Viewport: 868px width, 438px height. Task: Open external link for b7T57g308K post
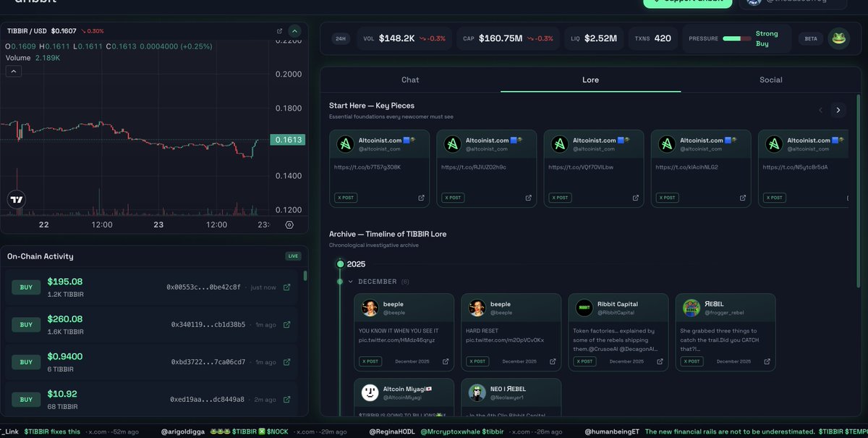click(x=422, y=198)
